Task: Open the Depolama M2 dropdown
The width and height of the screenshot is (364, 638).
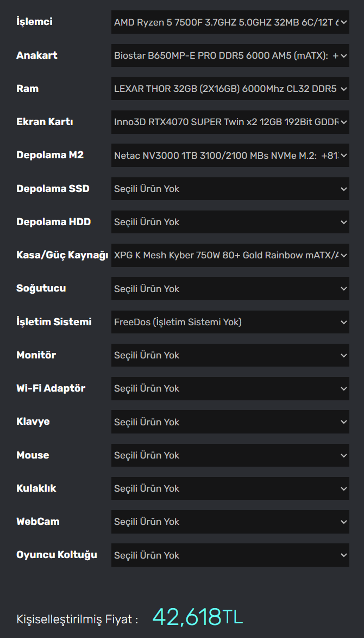Action: pyautogui.click(x=230, y=156)
